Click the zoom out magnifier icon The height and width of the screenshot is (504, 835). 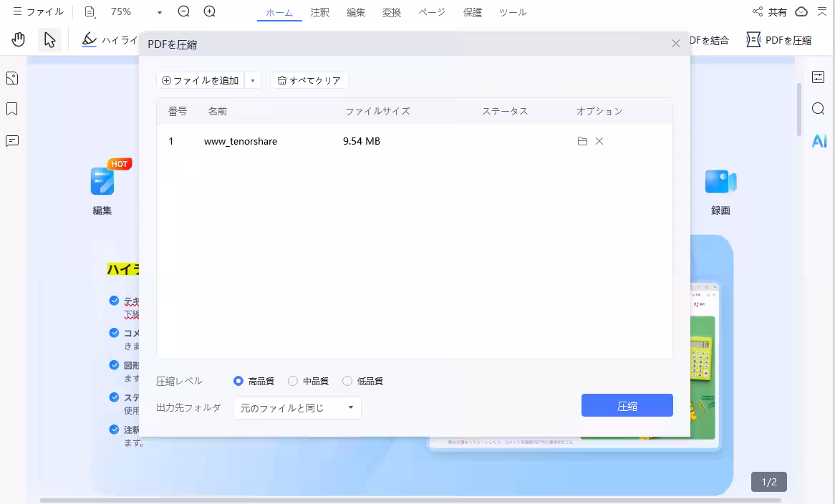[183, 11]
